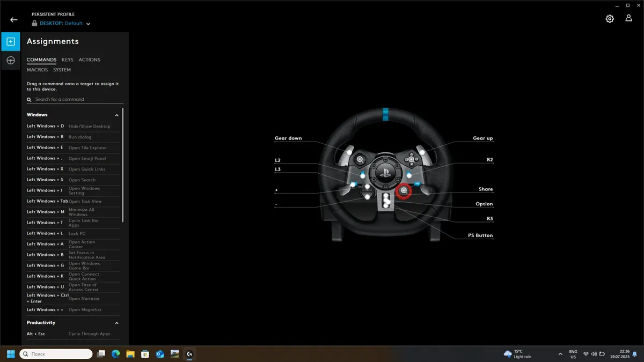
Task: Open Windows Start menu
Action: coord(10,354)
